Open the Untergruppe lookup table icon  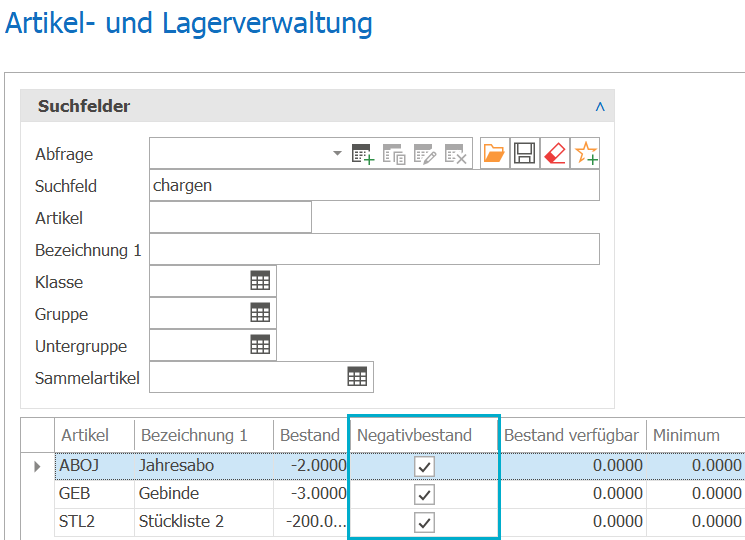[x=260, y=345]
